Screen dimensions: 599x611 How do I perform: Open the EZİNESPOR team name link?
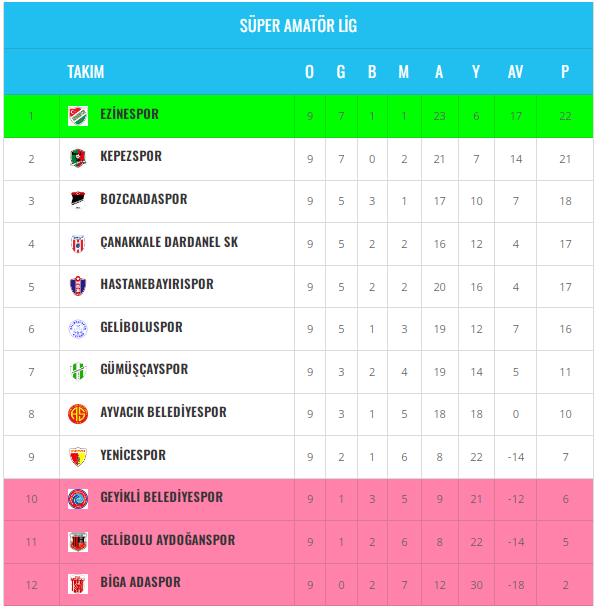129,114
